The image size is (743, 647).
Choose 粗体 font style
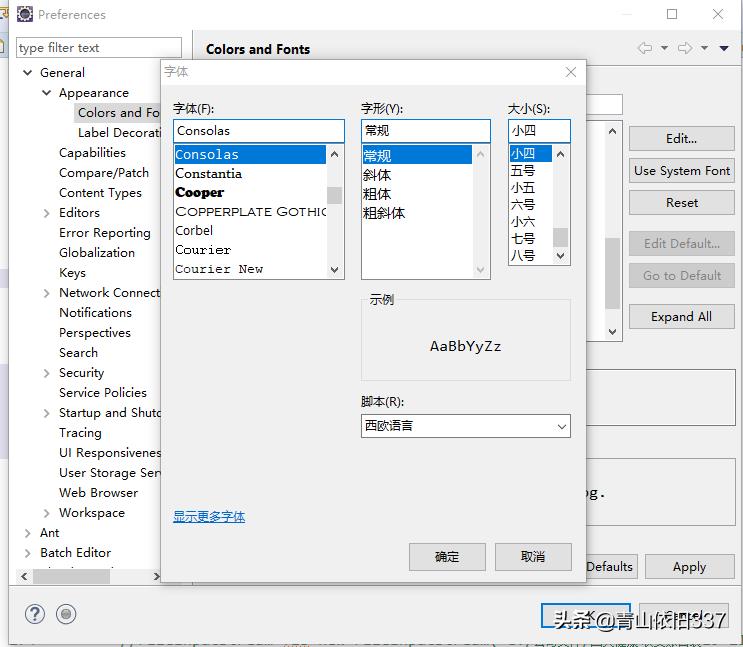click(x=377, y=194)
